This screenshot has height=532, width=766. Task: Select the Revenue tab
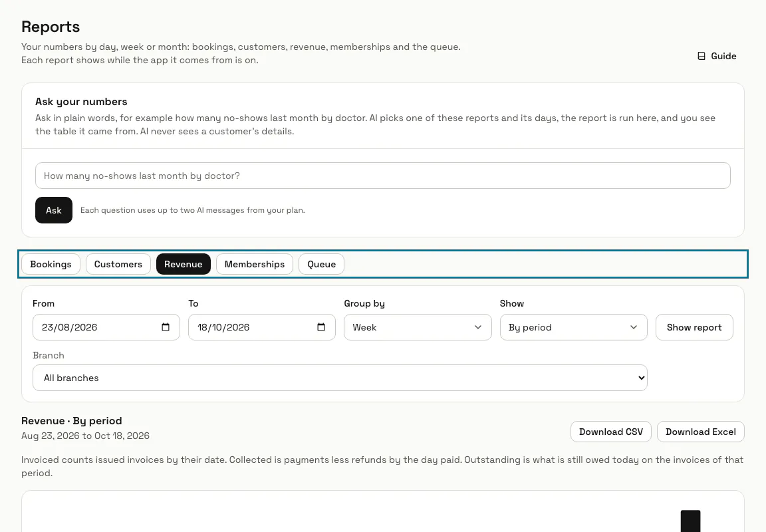[184, 264]
